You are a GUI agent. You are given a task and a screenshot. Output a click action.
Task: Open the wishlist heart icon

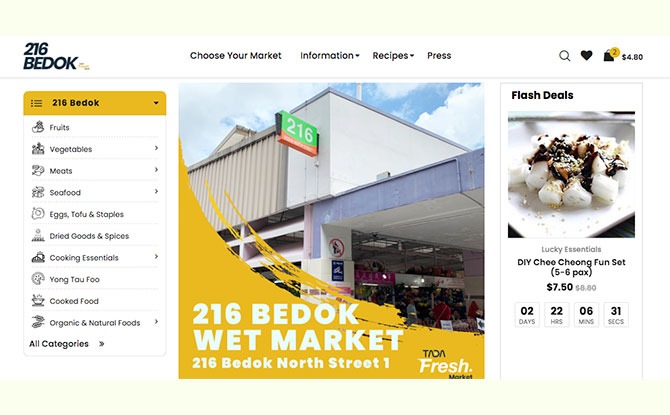click(587, 55)
